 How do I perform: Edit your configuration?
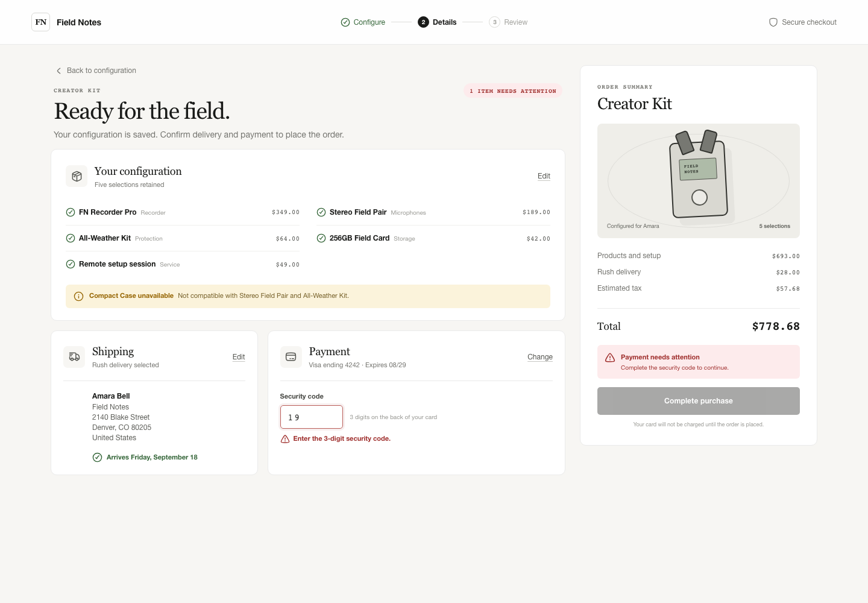(544, 176)
